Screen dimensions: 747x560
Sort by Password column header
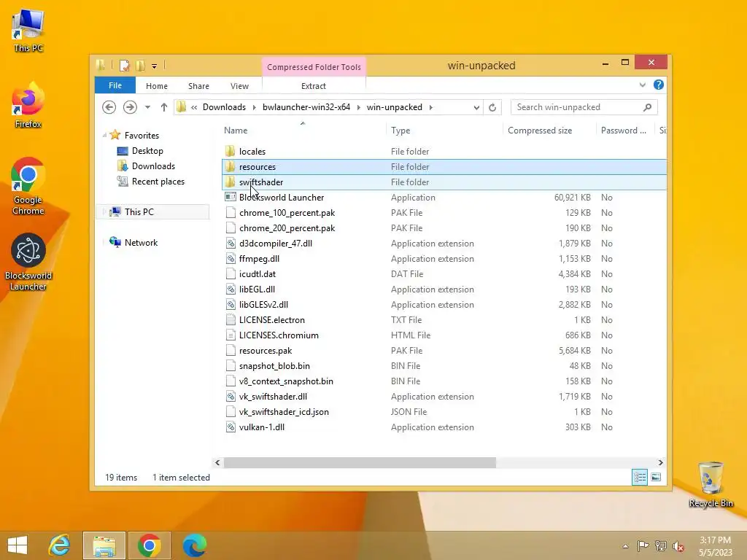click(625, 130)
